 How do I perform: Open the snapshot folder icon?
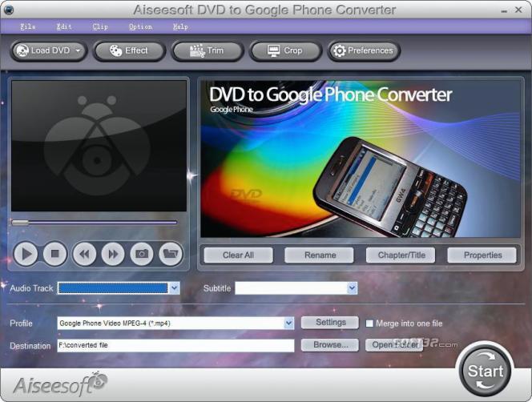pyautogui.click(x=171, y=254)
